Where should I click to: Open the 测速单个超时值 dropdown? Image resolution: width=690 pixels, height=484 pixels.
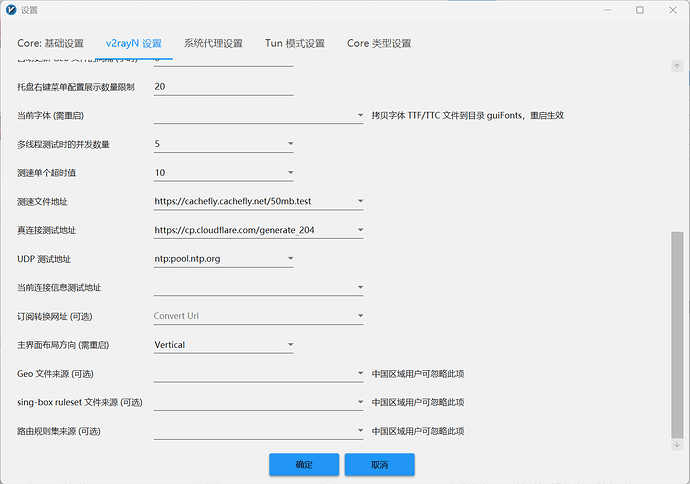click(290, 172)
